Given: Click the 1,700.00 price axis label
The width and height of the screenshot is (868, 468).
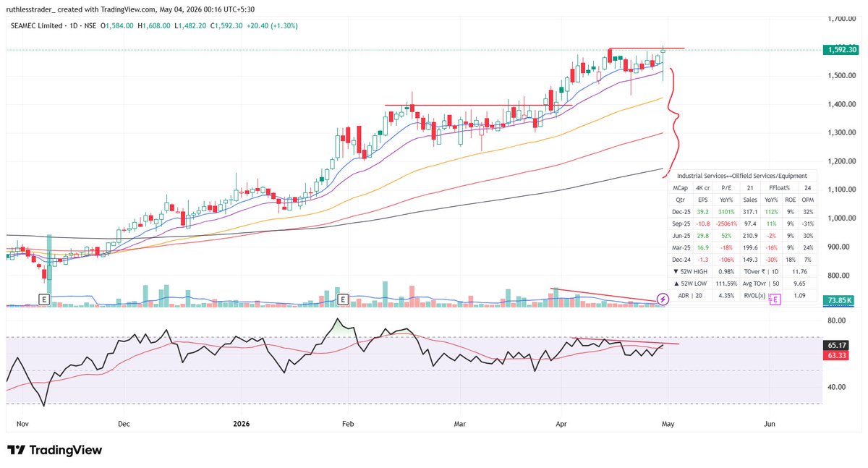Looking at the screenshot, I should (841, 19).
